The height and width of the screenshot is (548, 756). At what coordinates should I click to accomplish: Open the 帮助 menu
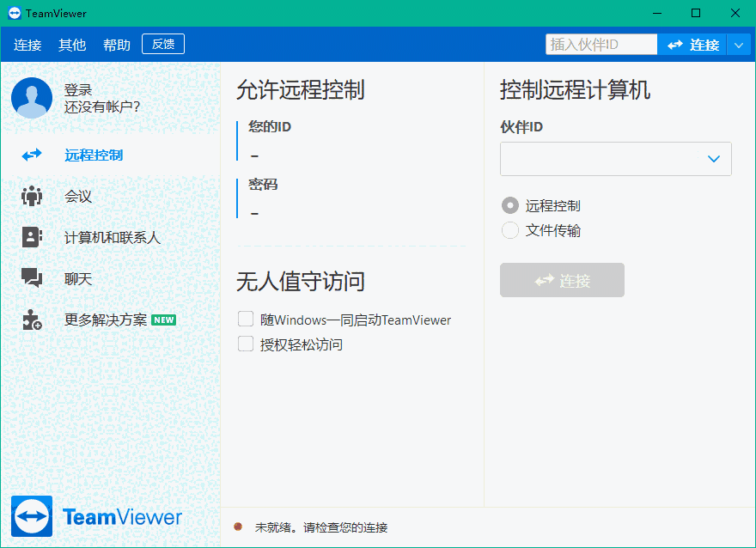pyautogui.click(x=116, y=45)
